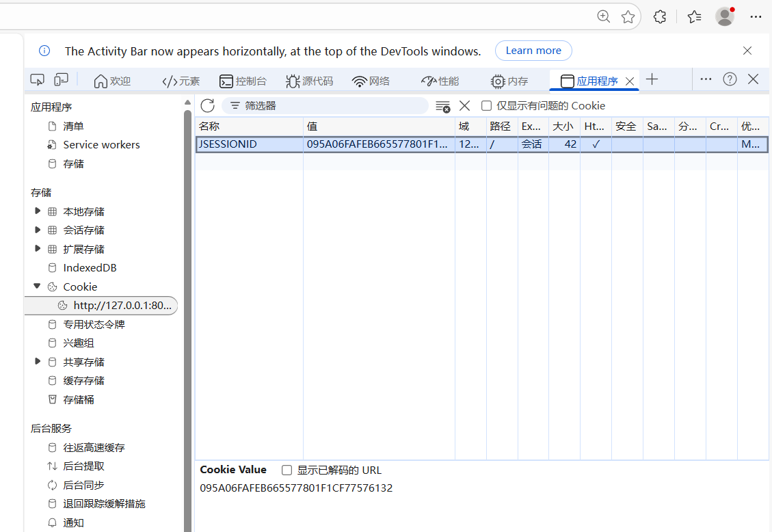This screenshot has height=532, width=772.
Task: Switch to the 内存 tab
Action: coord(509,81)
